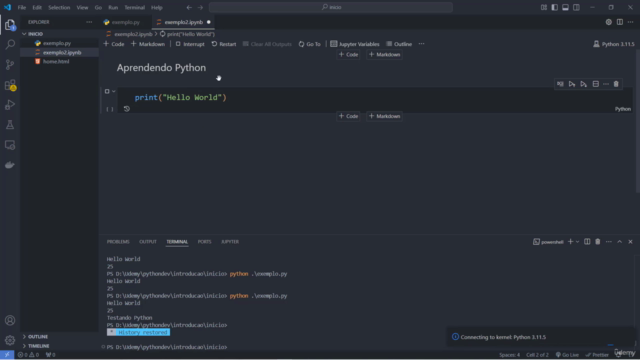The width and height of the screenshot is (640, 360).
Task: Toggle secondary side bar layout button
Action: [x=576, y=7]
